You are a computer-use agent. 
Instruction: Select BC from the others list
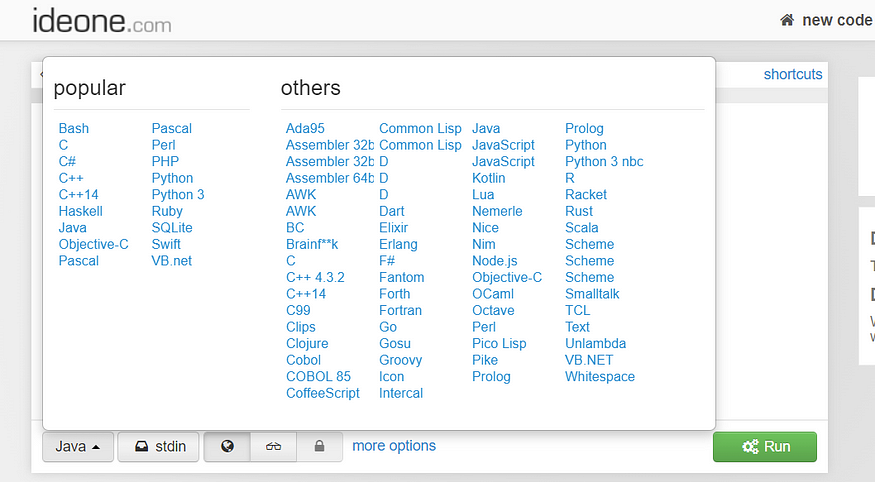tap(295, 228)
